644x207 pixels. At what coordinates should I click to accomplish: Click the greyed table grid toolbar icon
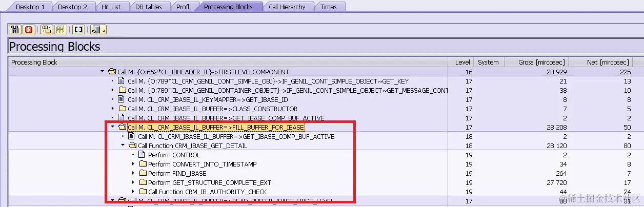pos(61,29)
